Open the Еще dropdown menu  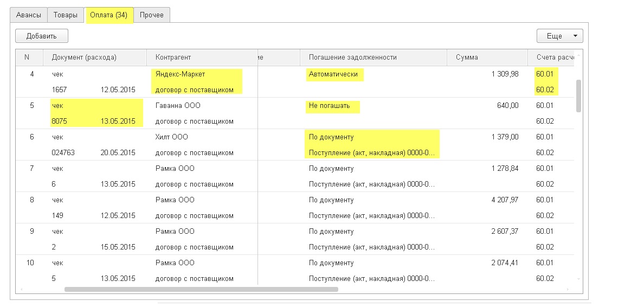point(559,36)
